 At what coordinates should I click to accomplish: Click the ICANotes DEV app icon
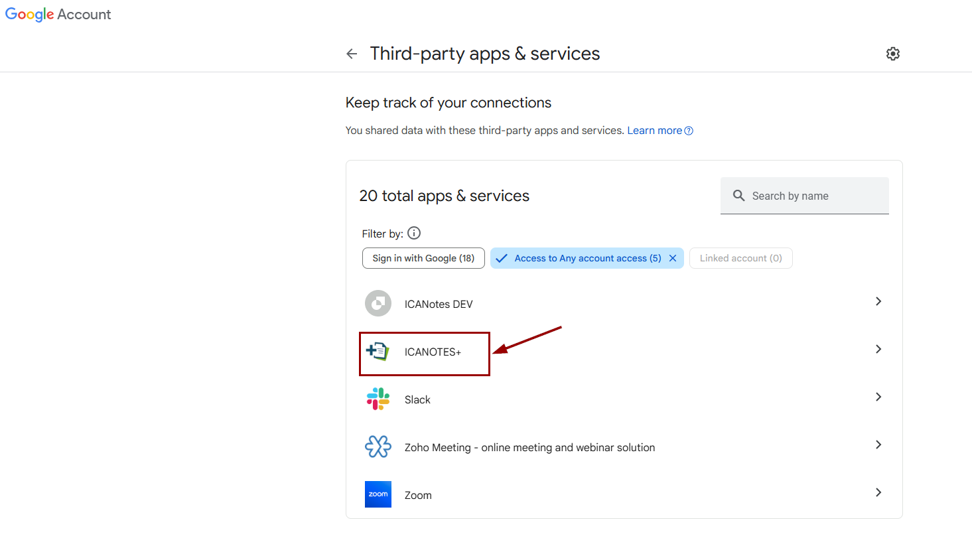(x=378, y=304)
